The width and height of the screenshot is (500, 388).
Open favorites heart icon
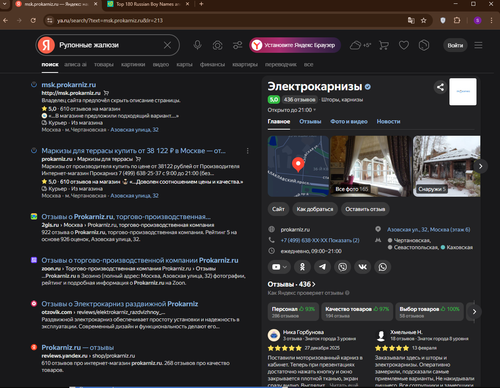click(404, 45)
